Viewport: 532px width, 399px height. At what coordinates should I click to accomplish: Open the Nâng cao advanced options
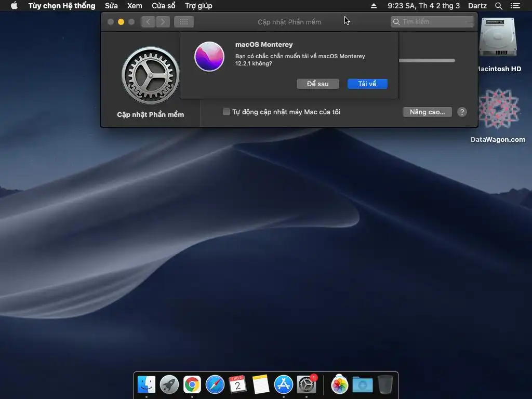[x=427, y=112]
